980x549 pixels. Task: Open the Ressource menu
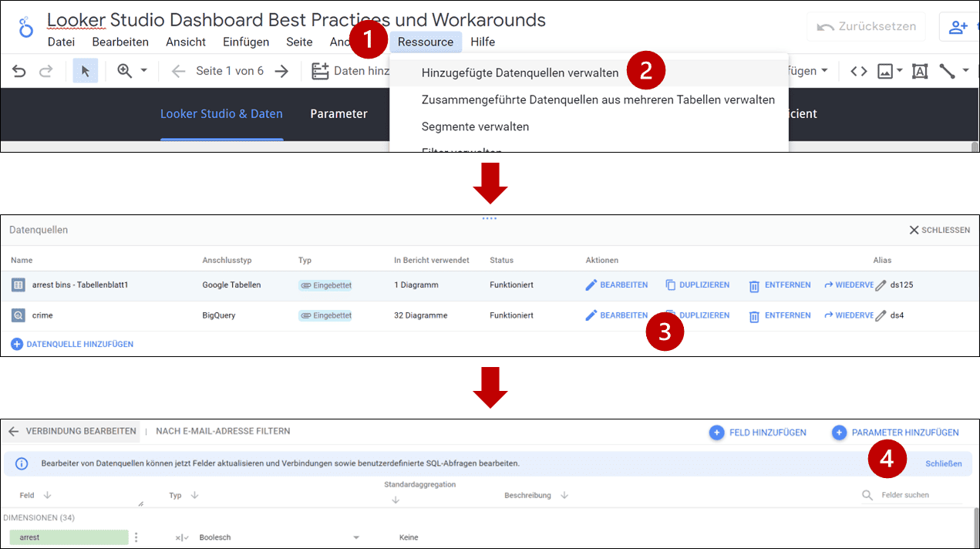[426, 42]
